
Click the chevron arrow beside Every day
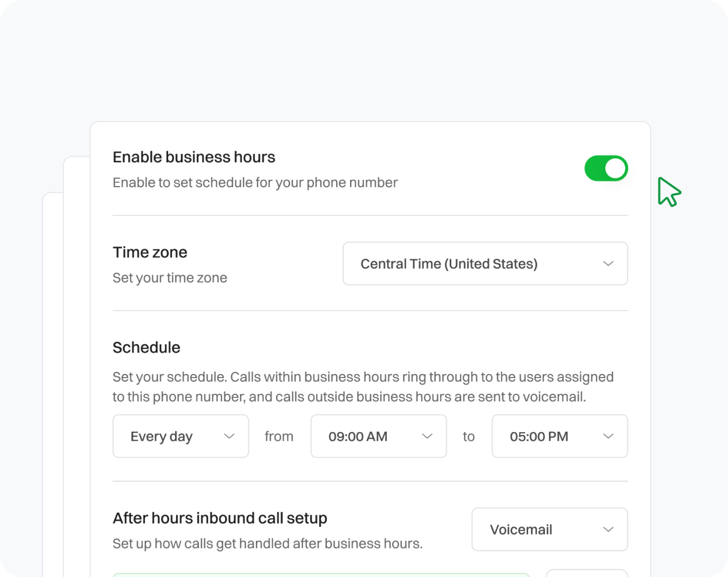point(229,436)
